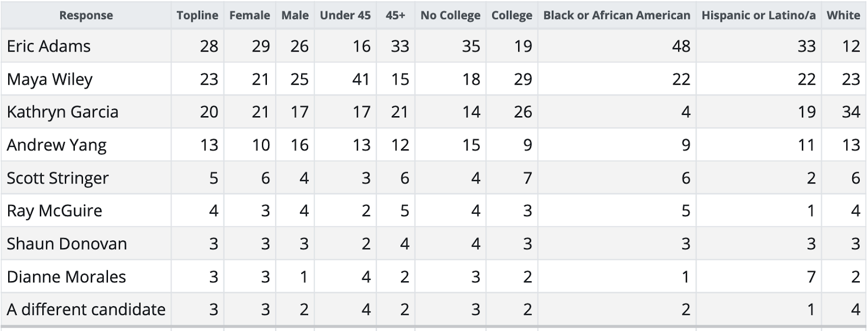Click the Response column header
Image resolution: width=868 pixels, height=331 pixels.
[x=86, y=15]
